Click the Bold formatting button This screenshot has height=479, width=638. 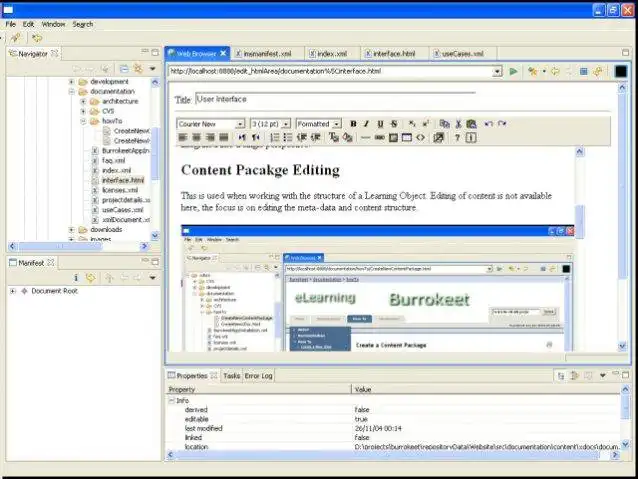click(353, 123)
